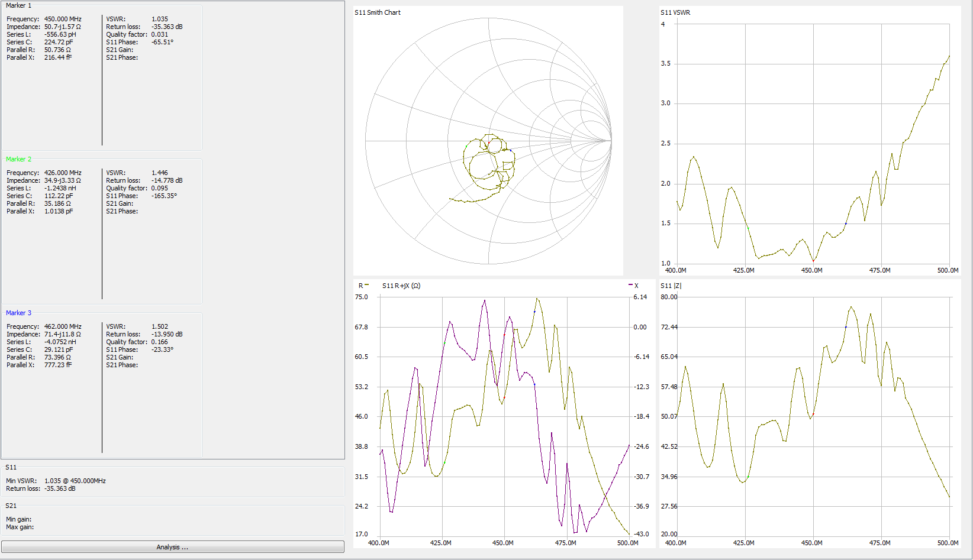Image resolution: width=973 pixels, height=560 pixels.
Task: Click Marker 1 series C 224.72 pF
Action: [x=59, y=42]
